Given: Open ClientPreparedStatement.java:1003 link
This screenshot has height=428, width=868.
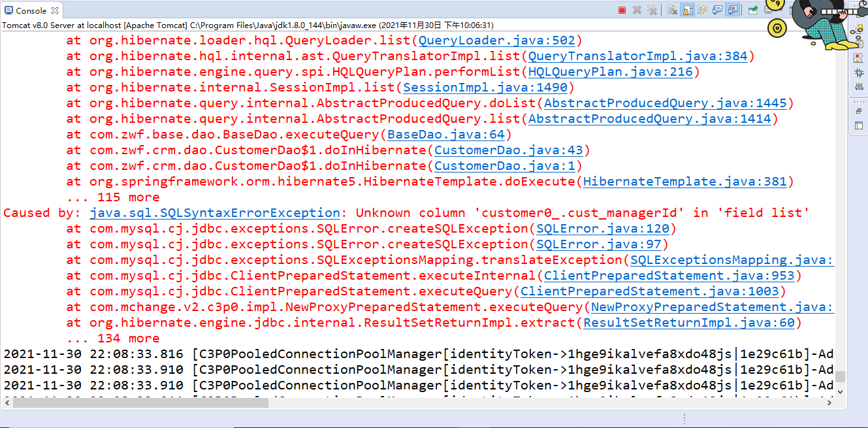Looking at the screenshot, I should click(650, 291).
